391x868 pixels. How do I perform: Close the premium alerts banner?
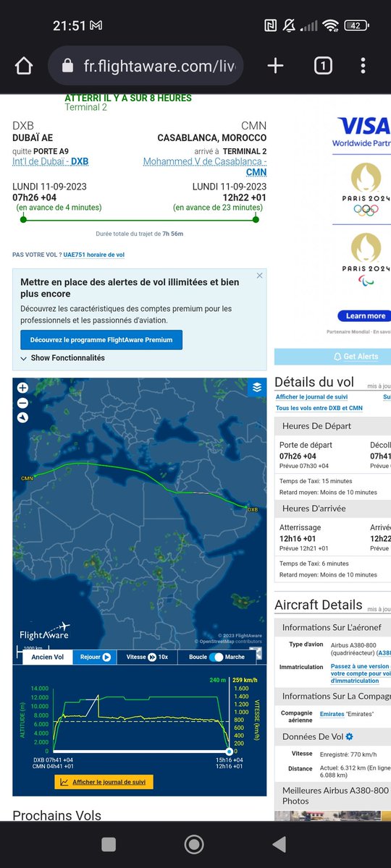point(260,276)
